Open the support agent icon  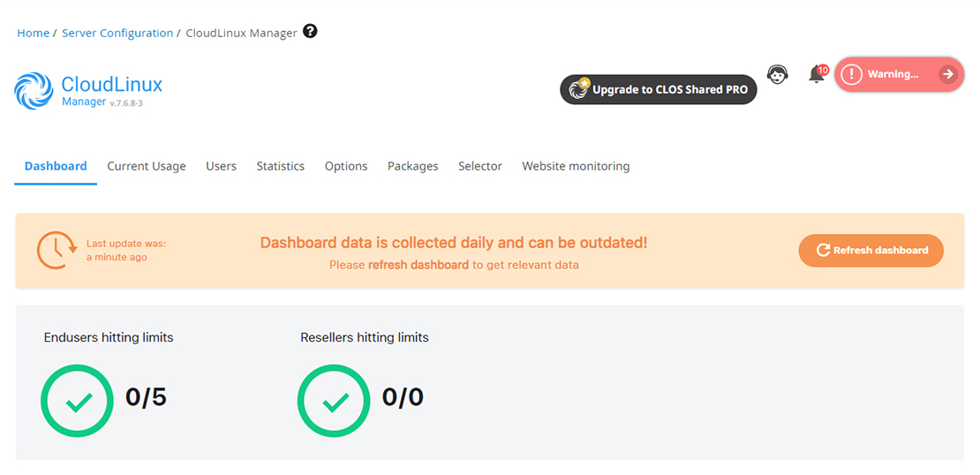[x=777, y=75]
